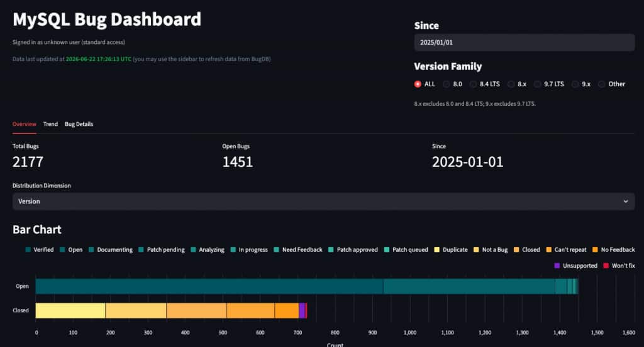644x347 pixels.
Task: Toggle Need Feedback legend entry
Action: point(297,249)
